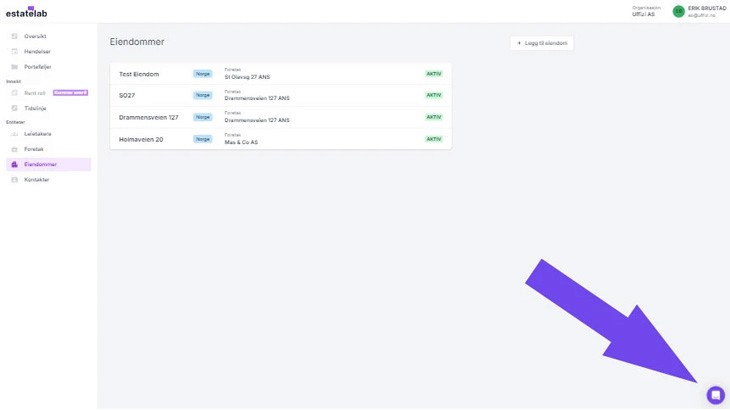
Task: Click the Eiendommer building icon
Action: [x=14, y=165]
